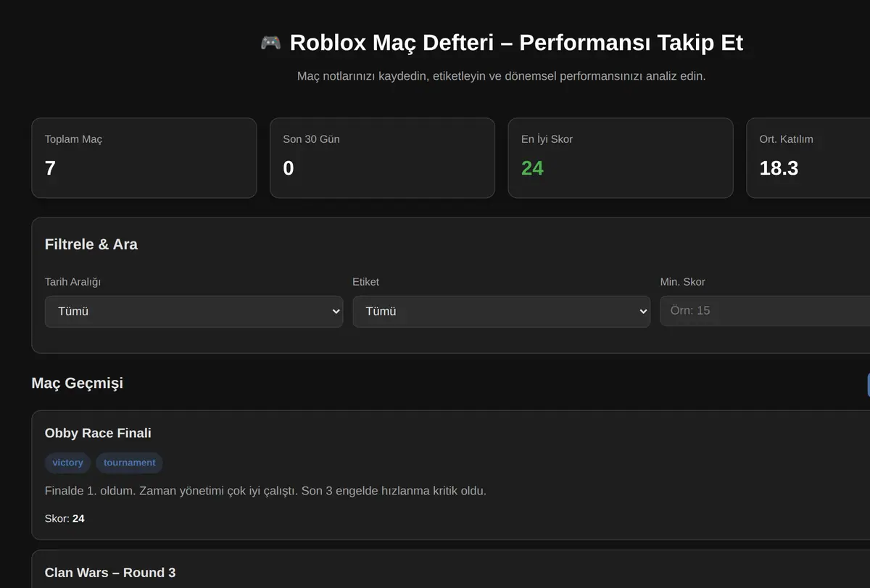Click the Toplam Maç value 7
This screenshot has width=870, height=588.
click(x=50, y=168)
